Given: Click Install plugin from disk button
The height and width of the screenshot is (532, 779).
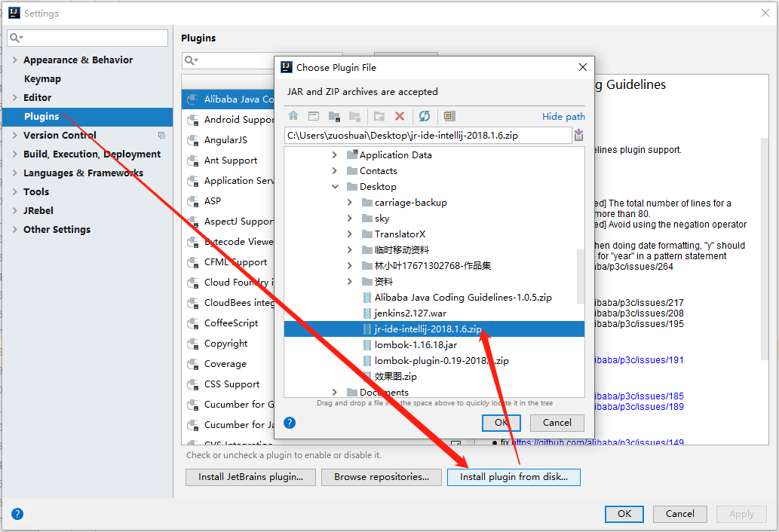Looking at the screenshot, I should pos(514,477).
